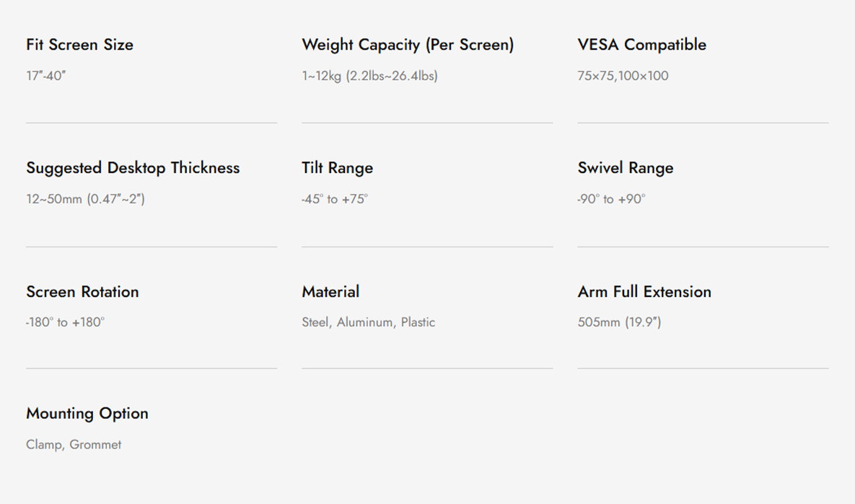
Task: Select the -180° to +180° rotation value
Action: (65, 322)
